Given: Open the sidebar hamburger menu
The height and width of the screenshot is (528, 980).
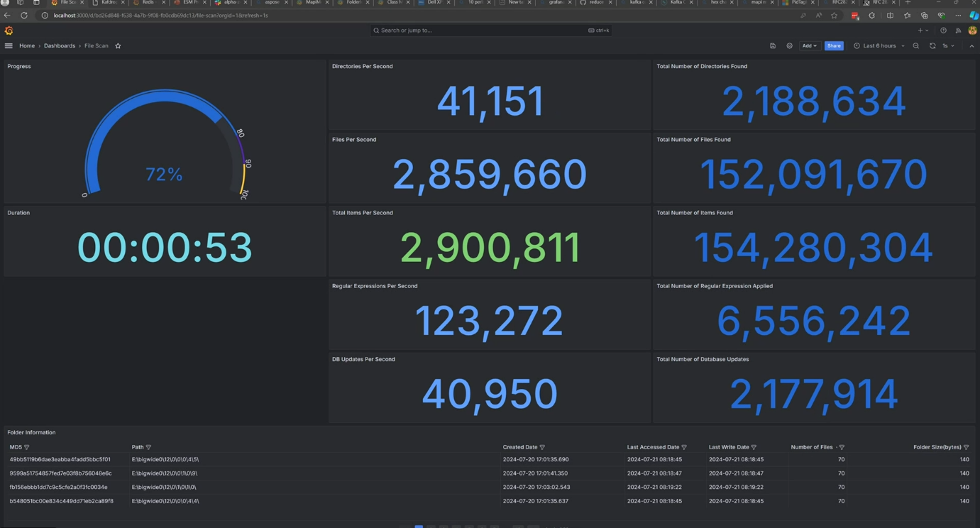Looking at the screenshot, I should tap(9, 46).
